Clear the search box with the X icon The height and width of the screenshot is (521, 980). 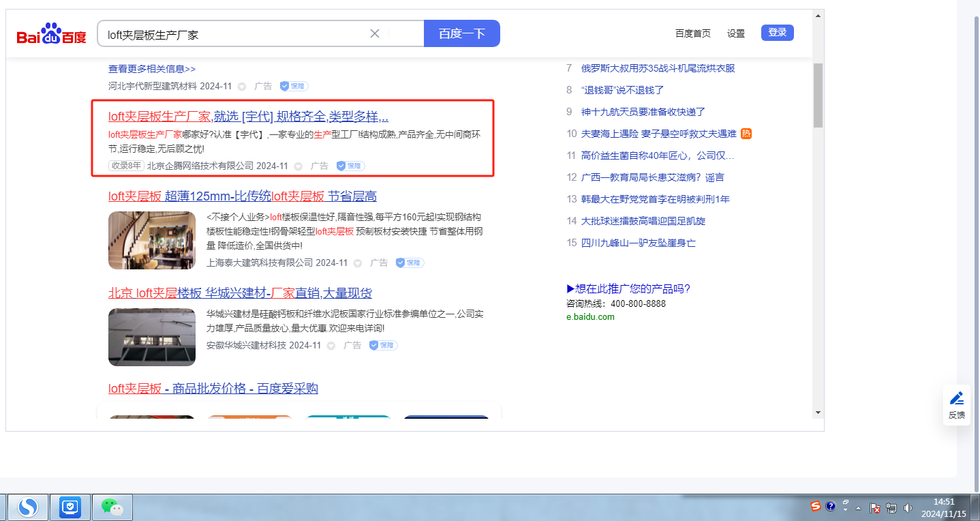pyautogui.click(x=375, y=33)
